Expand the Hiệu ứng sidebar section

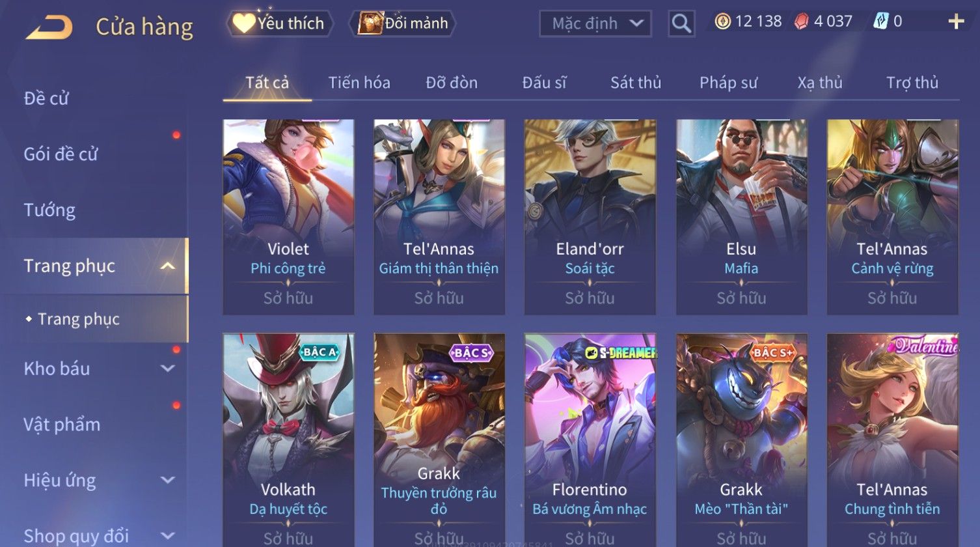167,481
